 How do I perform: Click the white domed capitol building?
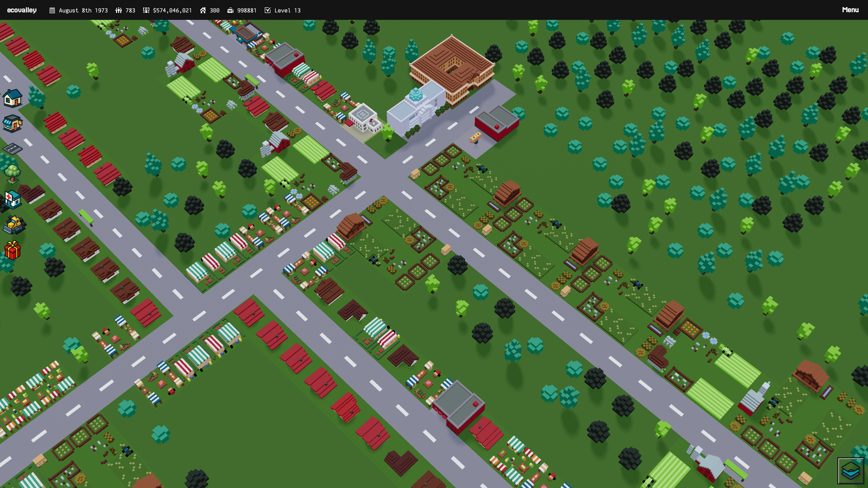point(416,108)
